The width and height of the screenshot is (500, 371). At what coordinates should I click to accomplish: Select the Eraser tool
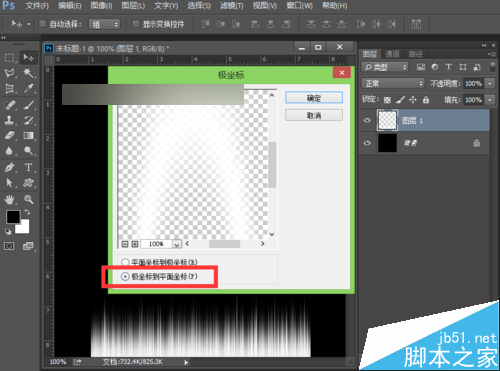pyautogui.click(x=9, y=136)
